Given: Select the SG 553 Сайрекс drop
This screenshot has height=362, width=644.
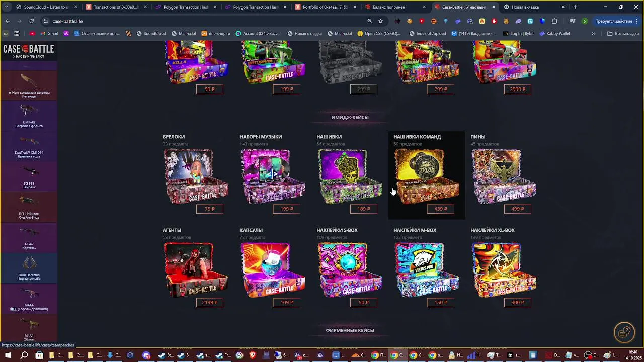Looking at the screenshot, I should 29,176.
